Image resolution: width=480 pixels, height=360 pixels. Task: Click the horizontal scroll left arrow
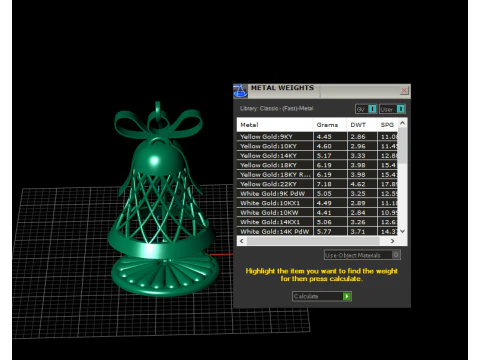point(242,241)
